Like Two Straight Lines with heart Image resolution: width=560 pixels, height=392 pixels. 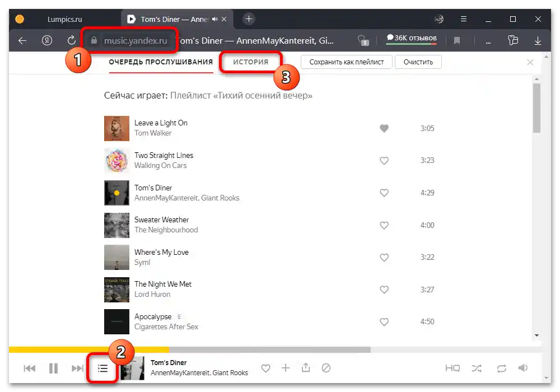point(384,161)
